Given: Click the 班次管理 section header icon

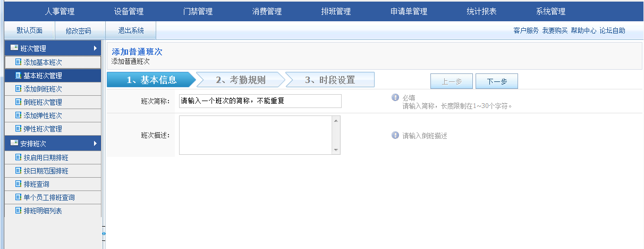Looking at the screenshot, I should 14,48.
